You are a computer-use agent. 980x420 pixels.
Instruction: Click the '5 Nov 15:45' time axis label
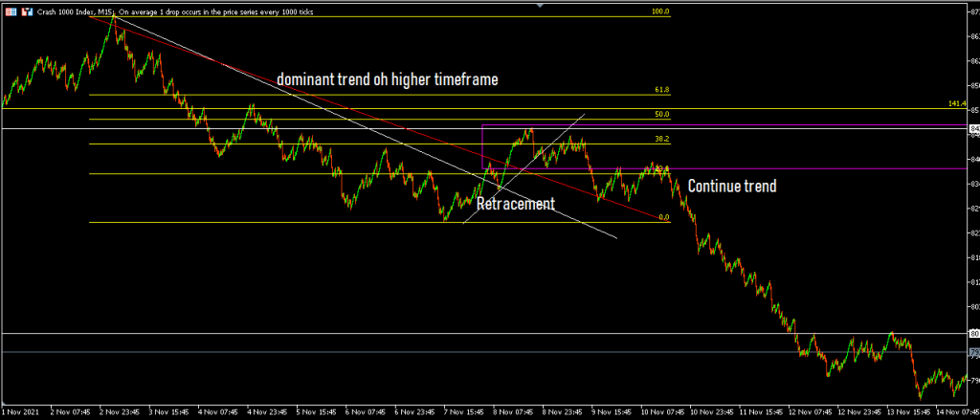click(x=317, y=413)
